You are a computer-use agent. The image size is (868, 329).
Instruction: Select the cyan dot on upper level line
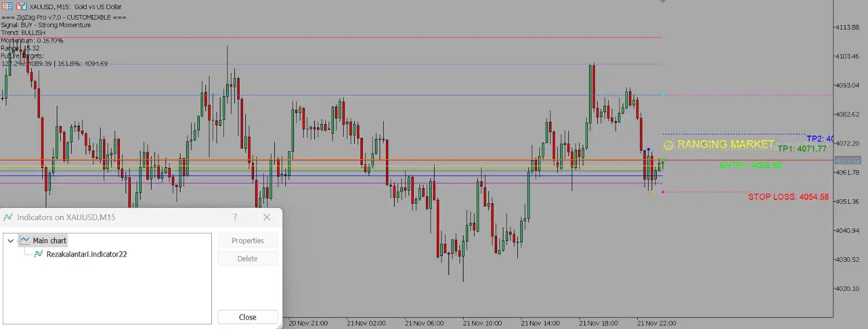pos(663,95)
